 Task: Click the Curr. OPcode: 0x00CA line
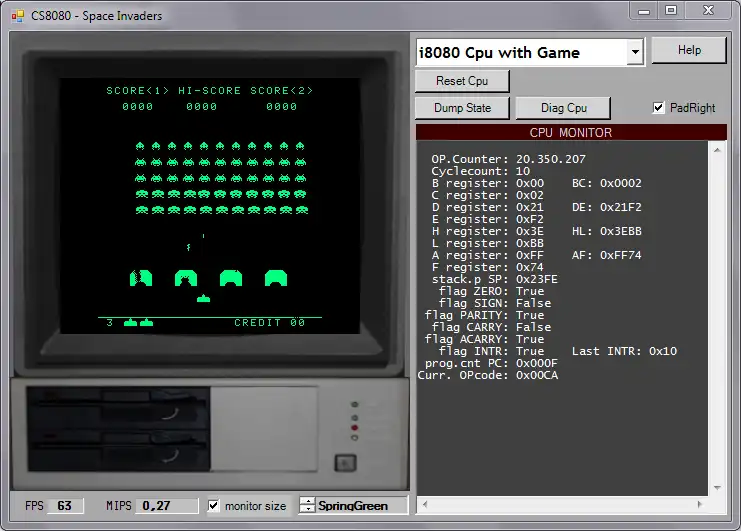pyautogui.click(x=488, y=375)
